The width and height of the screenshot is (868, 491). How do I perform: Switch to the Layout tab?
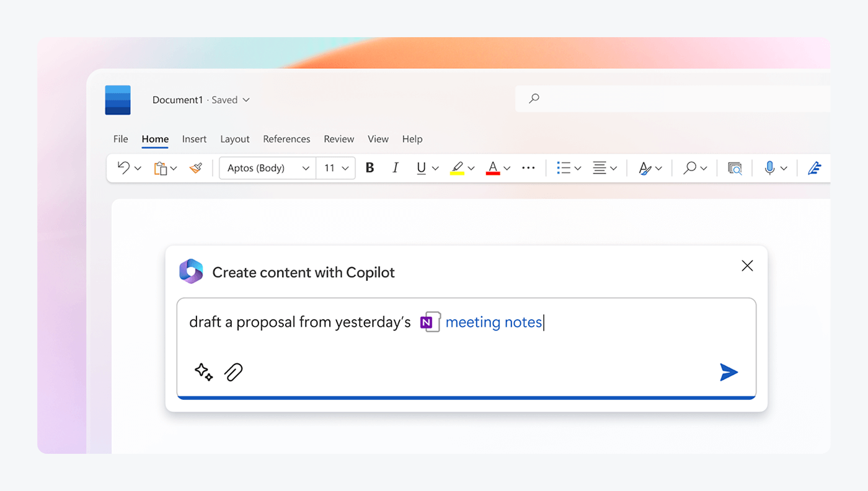click(x=235, y=139)
